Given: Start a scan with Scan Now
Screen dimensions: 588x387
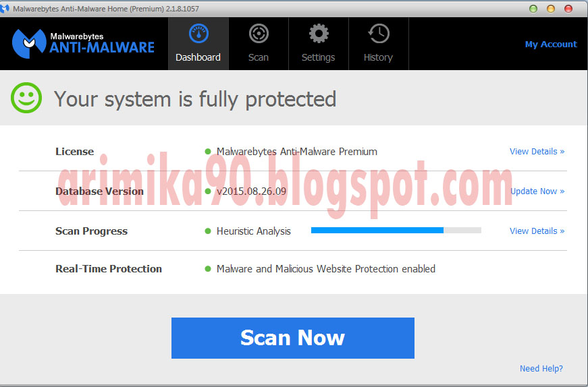Looking at the screenshot, I should click(x=293, y=338).
